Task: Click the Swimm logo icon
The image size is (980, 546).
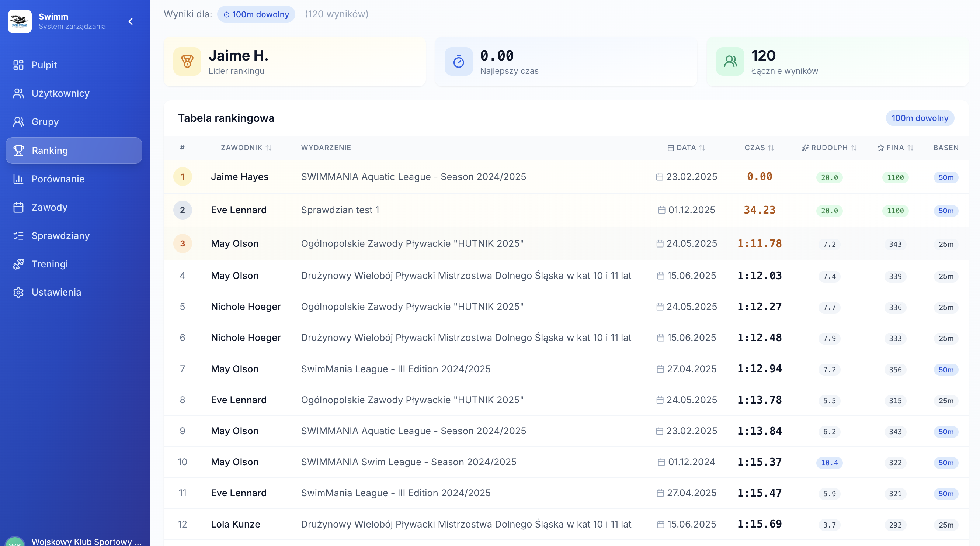Action: pyautogui.click(x=20, y=21)
